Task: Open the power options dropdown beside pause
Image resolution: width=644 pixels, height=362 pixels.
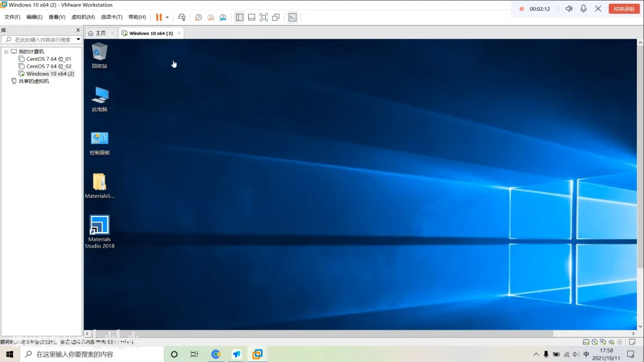Action: click(167, 17)
